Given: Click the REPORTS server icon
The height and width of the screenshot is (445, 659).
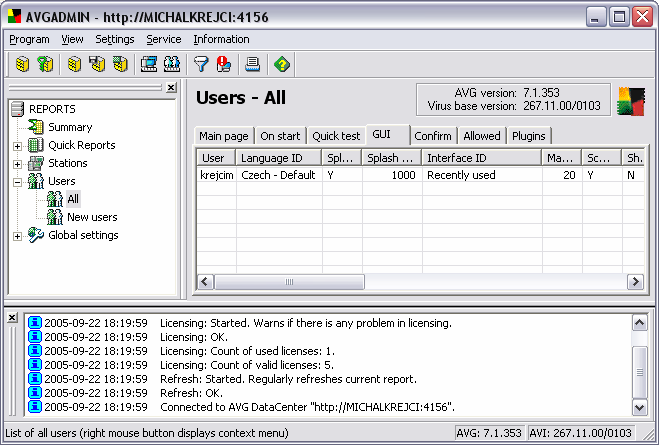Looking at the screenshot, I should click(18, 109).
